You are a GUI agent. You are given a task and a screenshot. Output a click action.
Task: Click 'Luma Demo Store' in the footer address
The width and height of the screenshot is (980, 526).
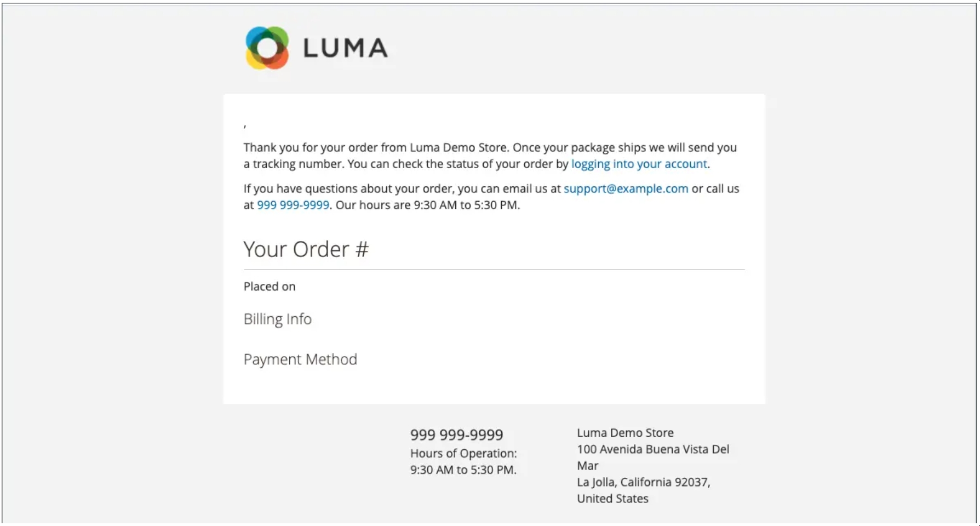(625, 433)
